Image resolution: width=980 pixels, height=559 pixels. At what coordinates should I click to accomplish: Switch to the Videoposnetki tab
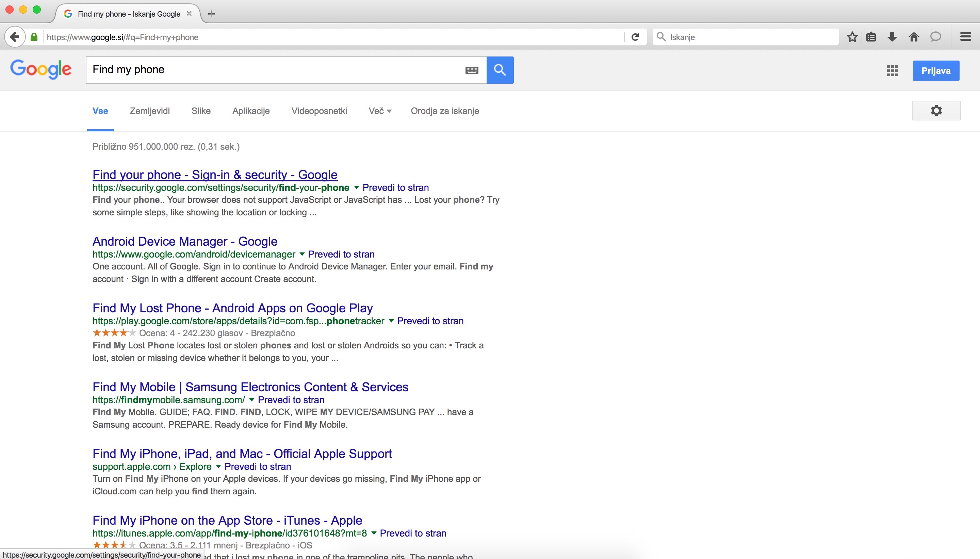point(319,111)
